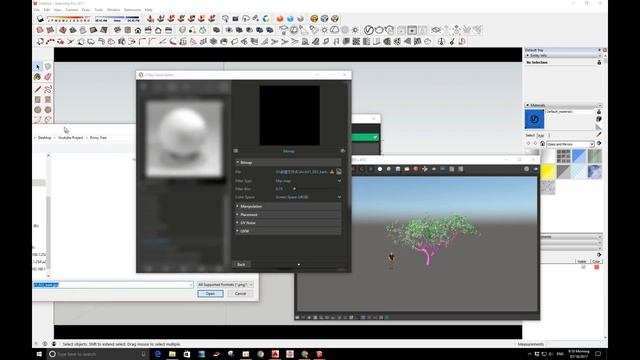640x360 pixels.
Task: Click the Windows Start button
Action: click(x=39, y=354)
